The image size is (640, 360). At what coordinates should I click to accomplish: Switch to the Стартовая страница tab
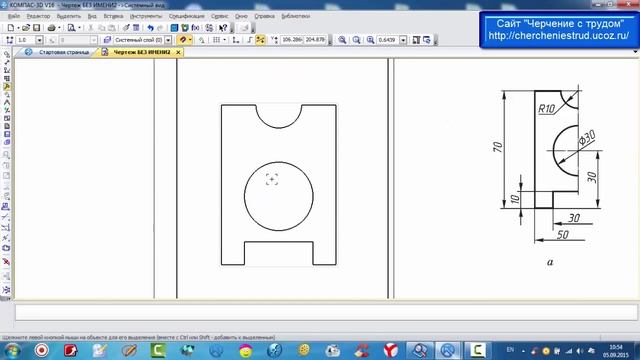coord(57,52)
